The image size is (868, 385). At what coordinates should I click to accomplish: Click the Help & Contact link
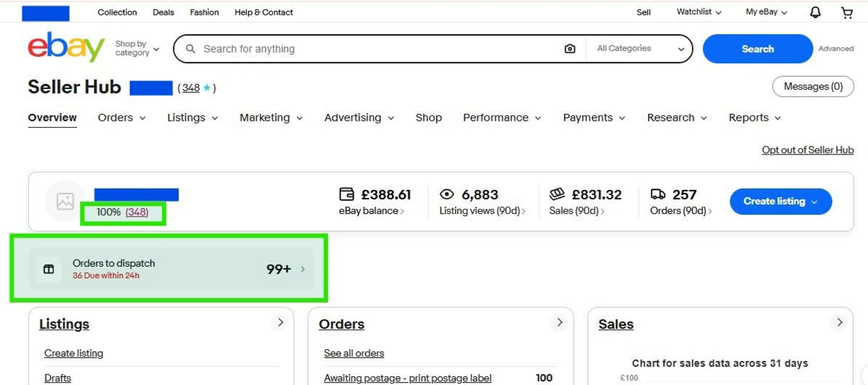pyautogui.click(x=264, y=12)
